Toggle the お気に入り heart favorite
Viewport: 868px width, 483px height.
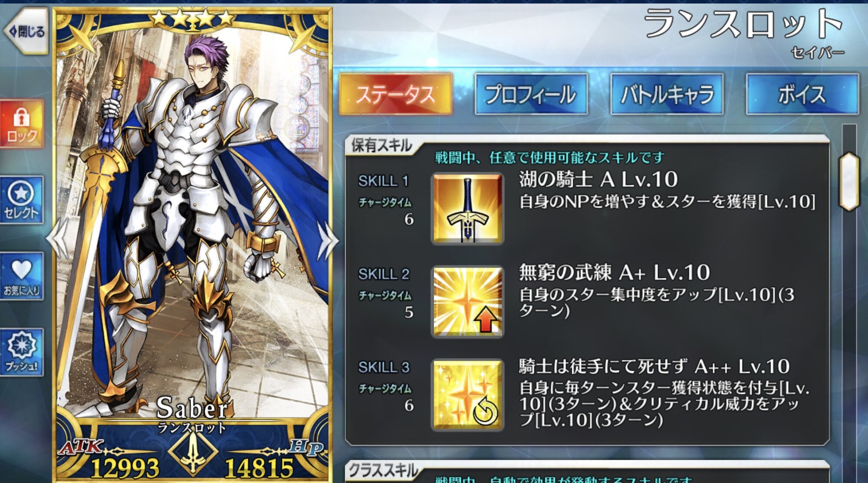22,276
